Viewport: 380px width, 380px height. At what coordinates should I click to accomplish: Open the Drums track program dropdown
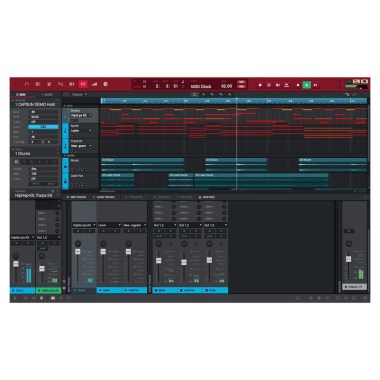coord(81,115)
